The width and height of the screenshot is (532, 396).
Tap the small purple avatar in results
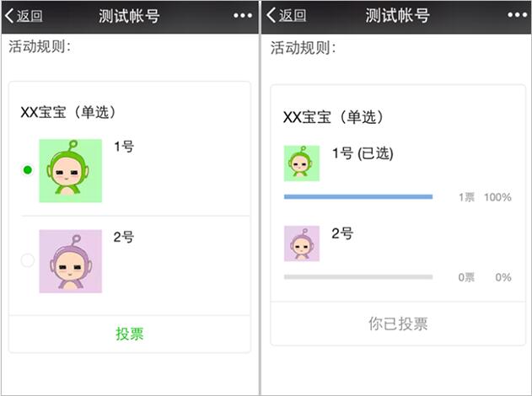click(x=301, y=243)
